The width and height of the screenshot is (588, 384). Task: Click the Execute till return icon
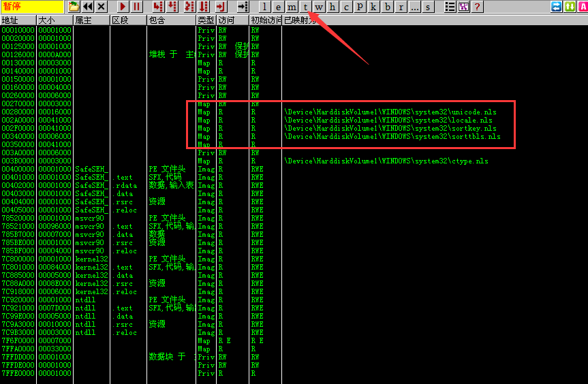(219, 7)
